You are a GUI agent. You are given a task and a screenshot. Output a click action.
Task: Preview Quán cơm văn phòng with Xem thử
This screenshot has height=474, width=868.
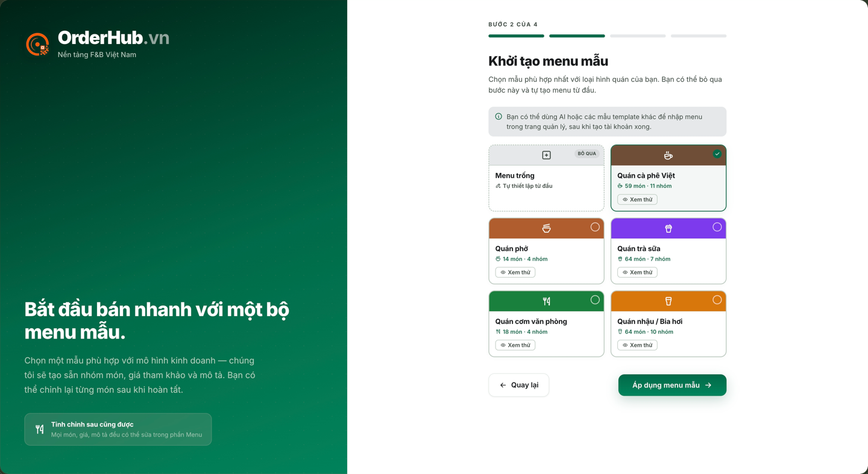(x=515, y=345)
